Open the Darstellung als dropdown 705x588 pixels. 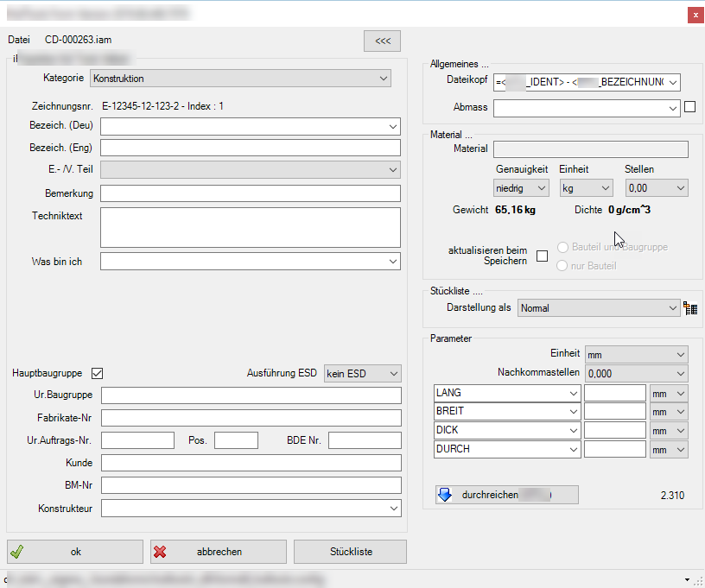click(599, 308)
